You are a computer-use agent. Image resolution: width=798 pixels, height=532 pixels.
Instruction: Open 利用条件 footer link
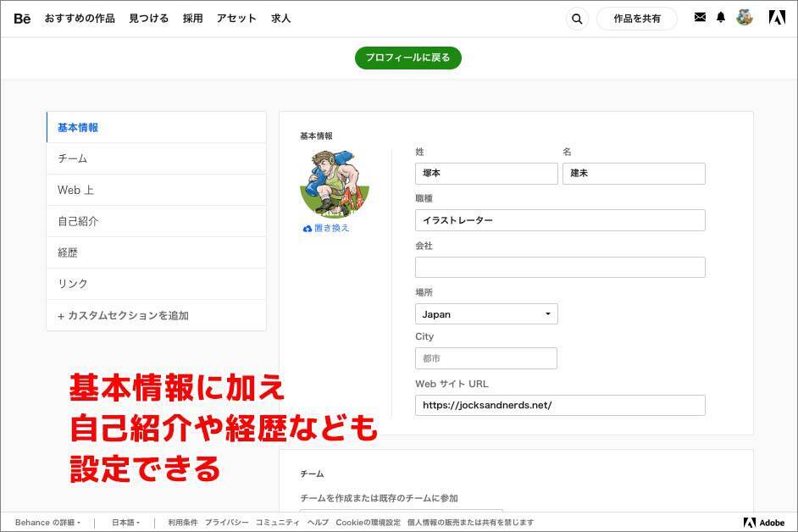tap(183, 523)
